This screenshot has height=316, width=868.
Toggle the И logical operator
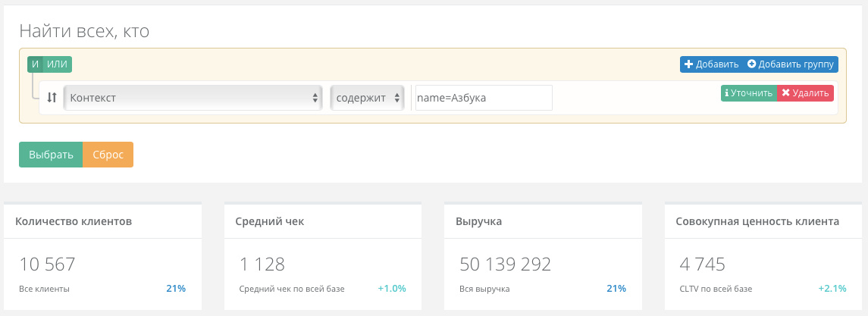pyautogui.click(x=35, y=64)
